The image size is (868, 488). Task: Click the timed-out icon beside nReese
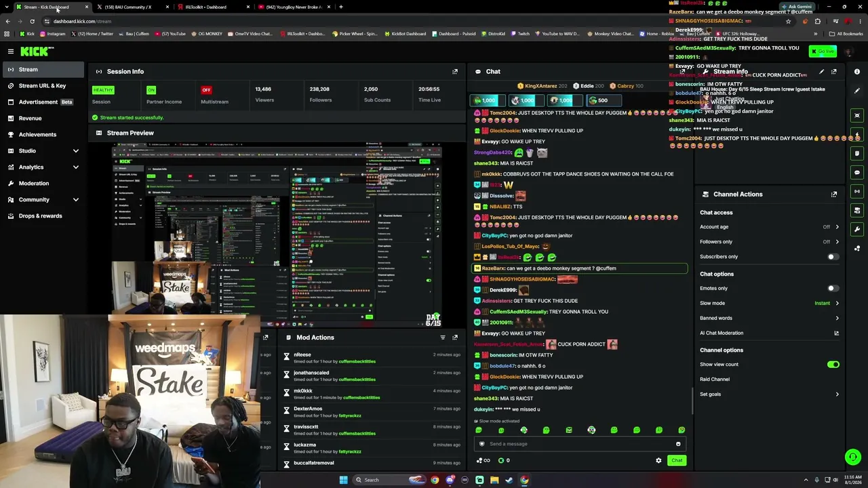pyautogui.click(x=286, y=357)
